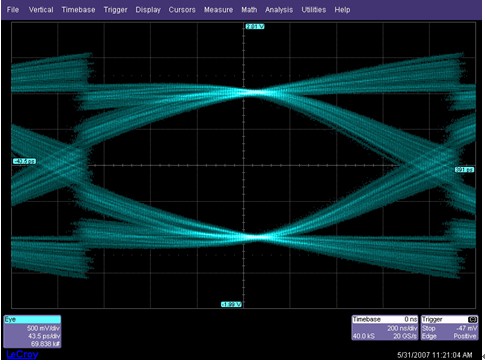Open the Utilities menu
The image size is (485, 364).
point(314,10)
